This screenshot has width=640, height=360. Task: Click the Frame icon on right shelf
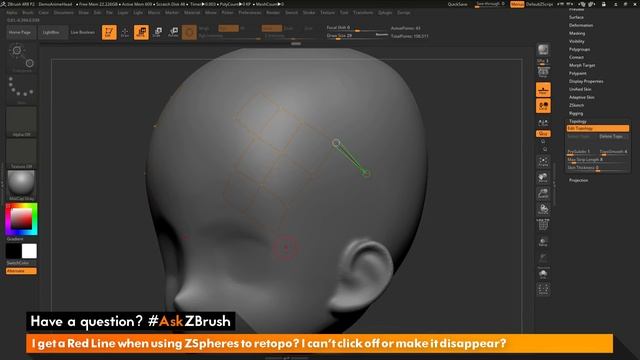(x=543, y=162)
